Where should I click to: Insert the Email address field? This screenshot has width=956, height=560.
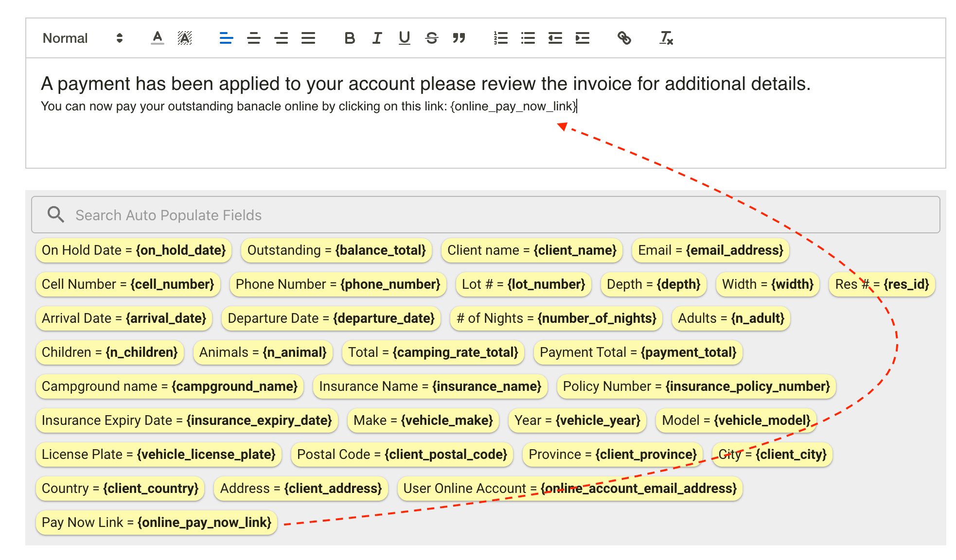(x=710, y=250)
